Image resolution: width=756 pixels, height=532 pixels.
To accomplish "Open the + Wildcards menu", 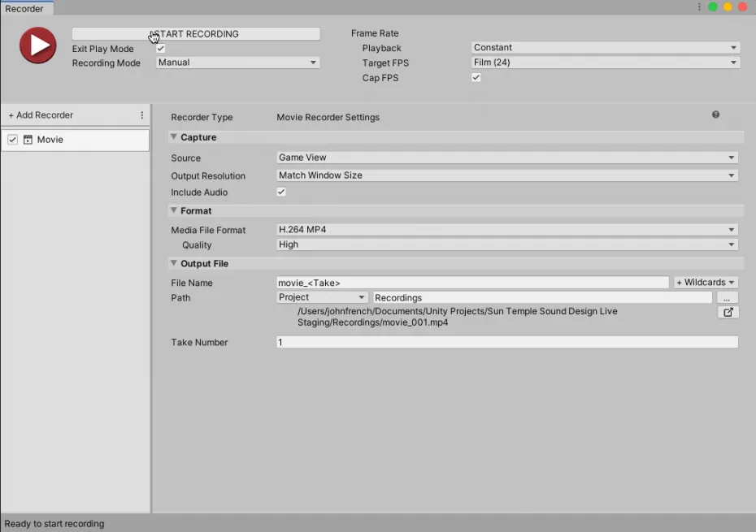I will click(x=704, y=282).
